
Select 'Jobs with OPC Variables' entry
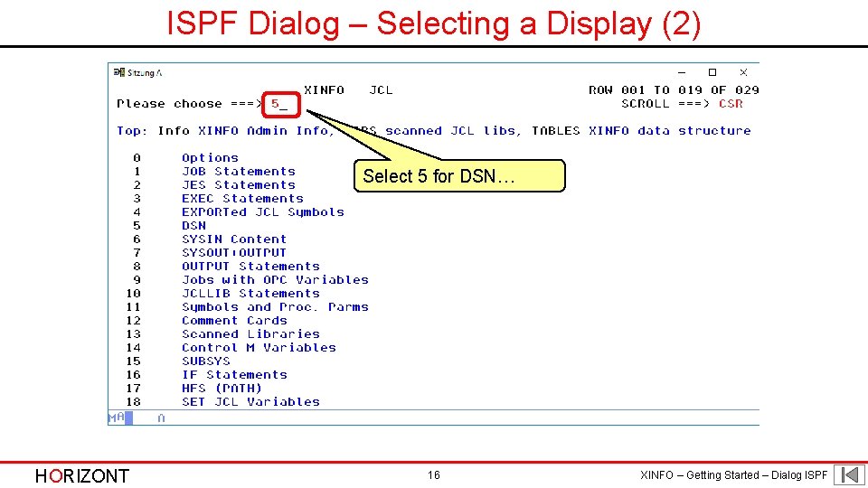pyautogui.click(x=275, y=280)
